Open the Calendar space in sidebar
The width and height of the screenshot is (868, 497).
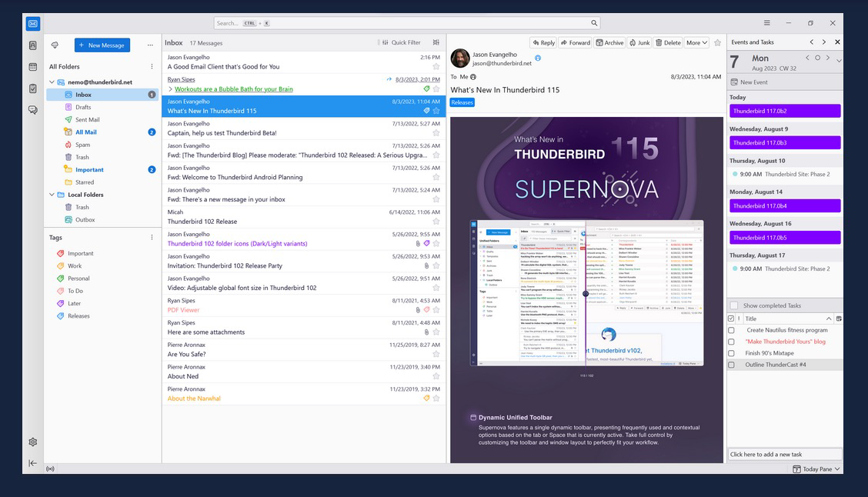32,67
